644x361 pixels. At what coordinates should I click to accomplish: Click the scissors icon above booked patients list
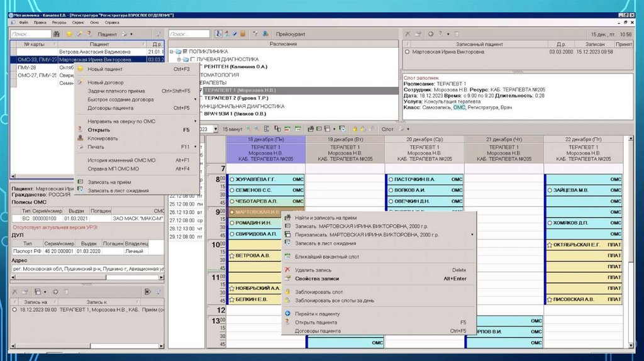[408, 34]
